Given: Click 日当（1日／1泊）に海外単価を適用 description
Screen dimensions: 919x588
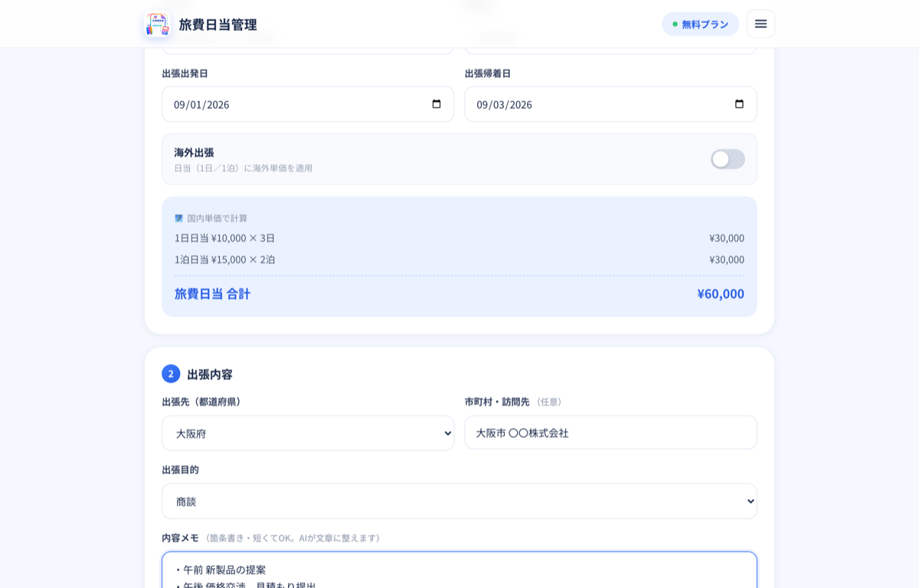Looking at the screenshot, I should [x=243, y=168].
